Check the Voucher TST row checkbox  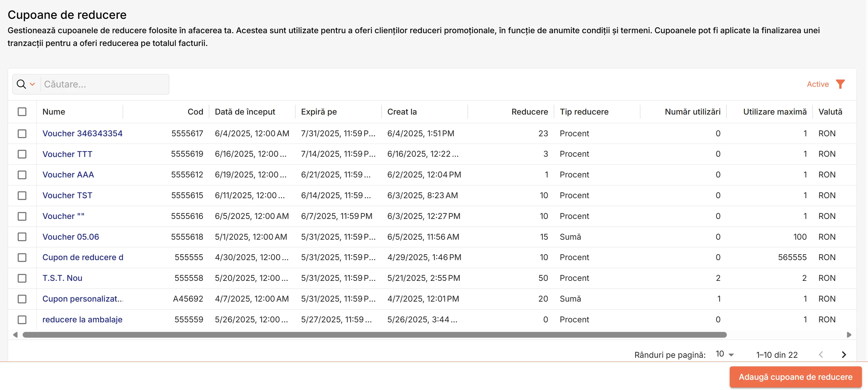pos(22,196)
